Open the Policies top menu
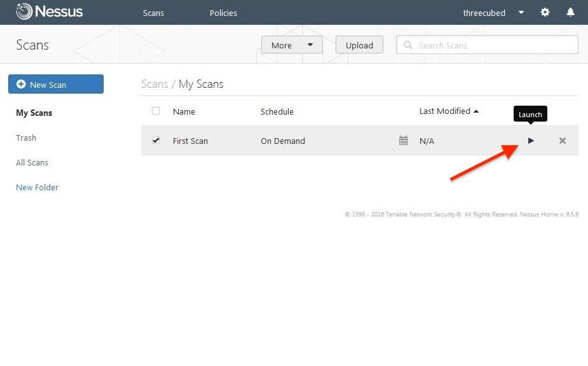The width and height of the screenshot is (588, 366). (223, 13)
